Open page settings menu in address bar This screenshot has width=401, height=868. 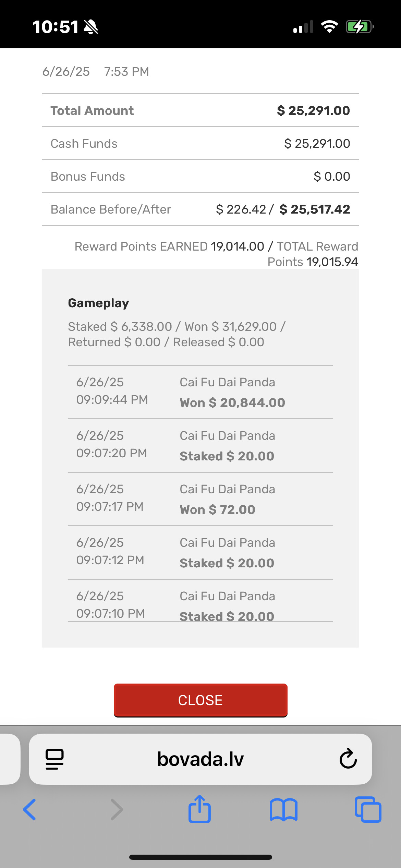coord(54,759)
